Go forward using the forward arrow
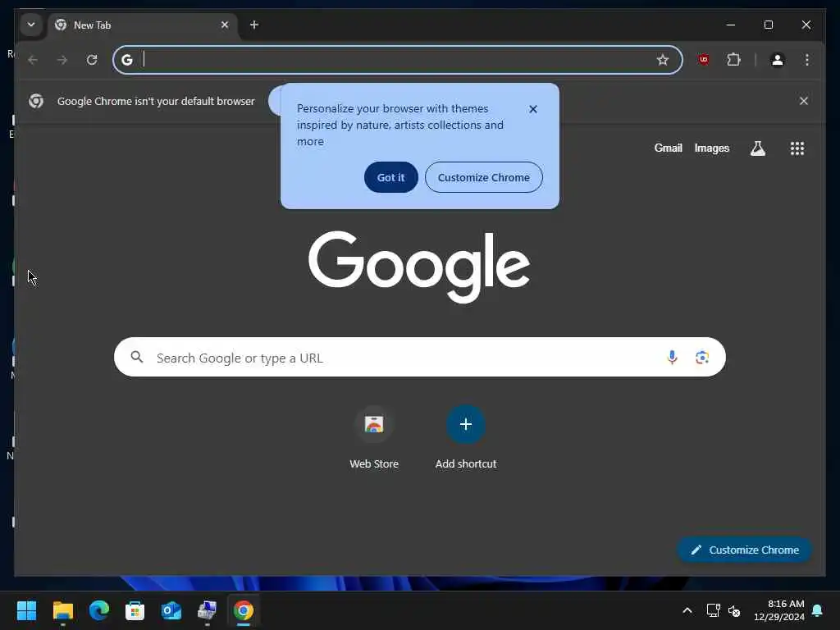This screenshot has height=630, width=840. 62,60
